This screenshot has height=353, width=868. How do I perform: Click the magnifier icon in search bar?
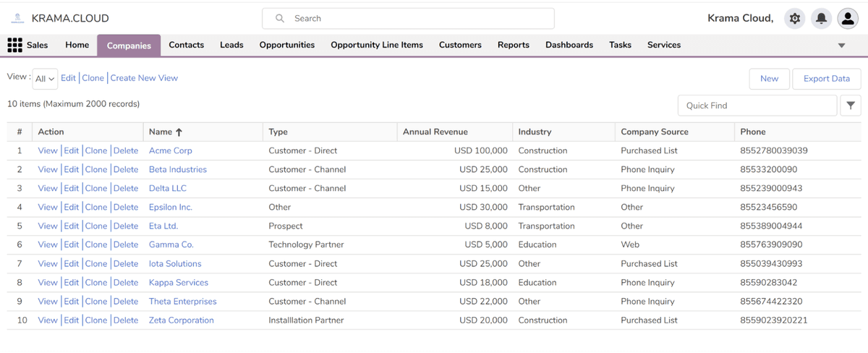click(280, 19)
